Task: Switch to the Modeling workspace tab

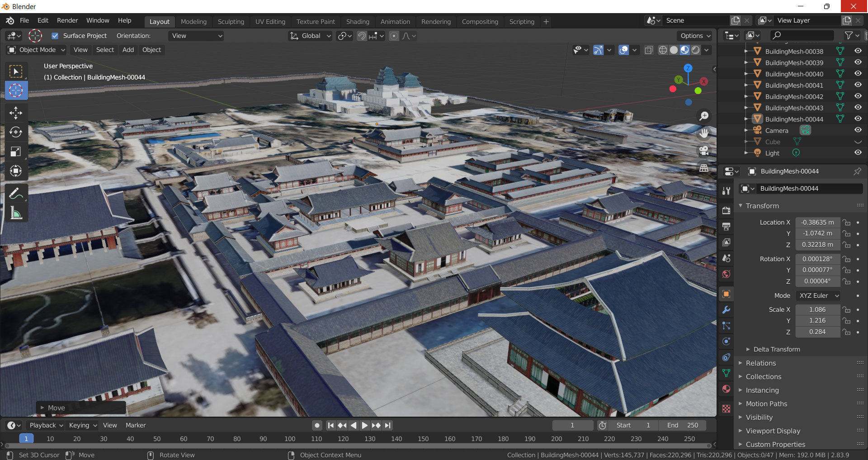Action: pyautogui.click(x=193, y=22)
